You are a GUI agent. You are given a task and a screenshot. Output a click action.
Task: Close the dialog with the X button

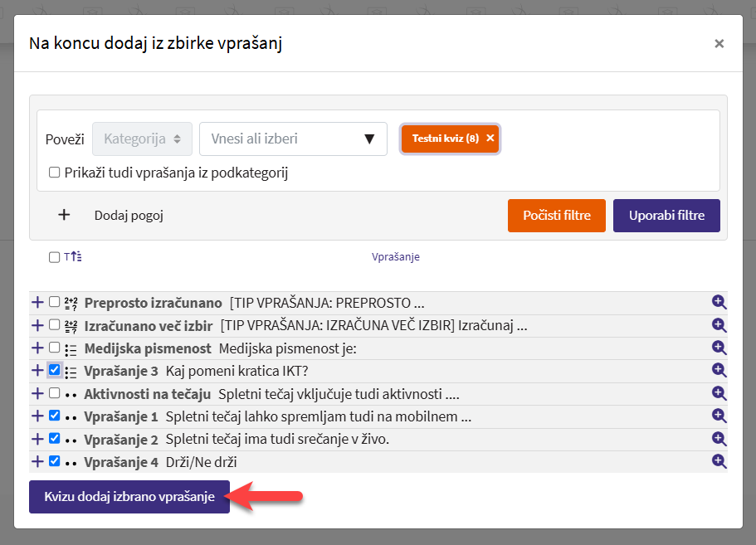click(x=719, y=44)
